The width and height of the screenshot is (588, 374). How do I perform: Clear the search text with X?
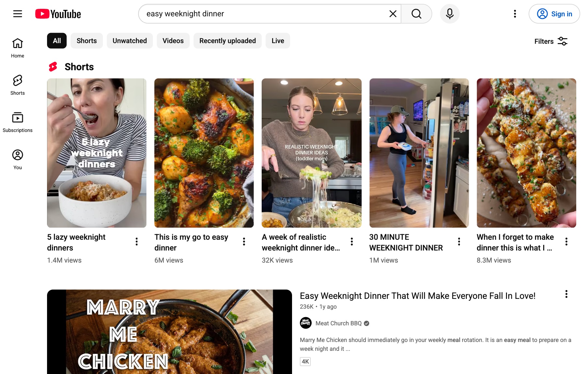pos(393,14)
